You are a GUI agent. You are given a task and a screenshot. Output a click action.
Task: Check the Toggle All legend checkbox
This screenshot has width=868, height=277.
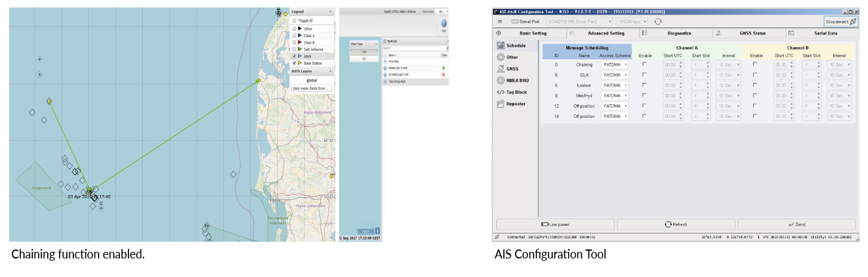[x=294, y=20]
